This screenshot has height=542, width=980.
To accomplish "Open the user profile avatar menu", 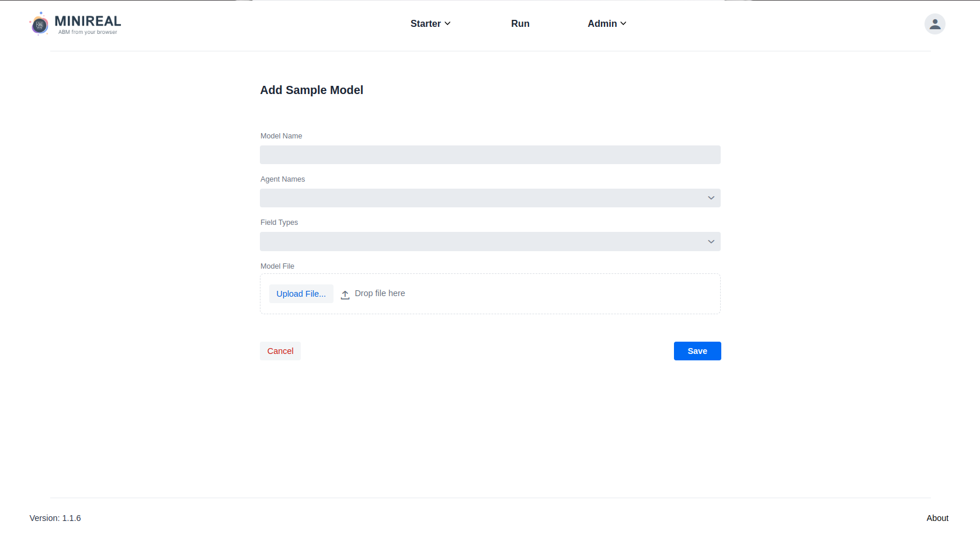I will click(x=934, y=24).
